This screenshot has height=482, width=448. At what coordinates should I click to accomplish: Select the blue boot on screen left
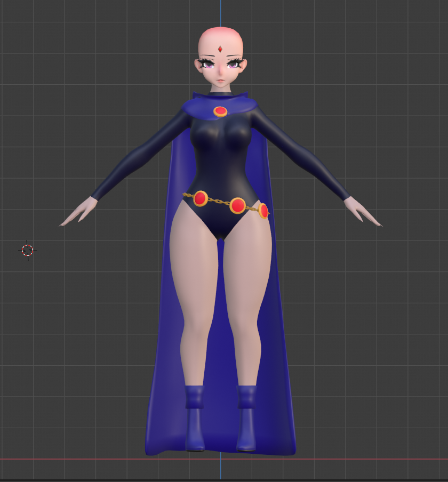click(x=194, y=418)
